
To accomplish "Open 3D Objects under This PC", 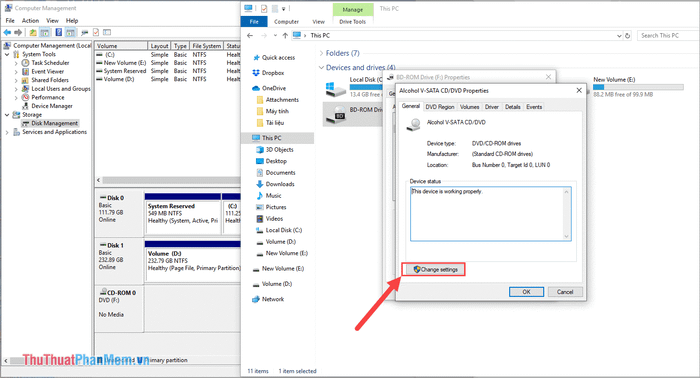I will click(x=279, y=150).
